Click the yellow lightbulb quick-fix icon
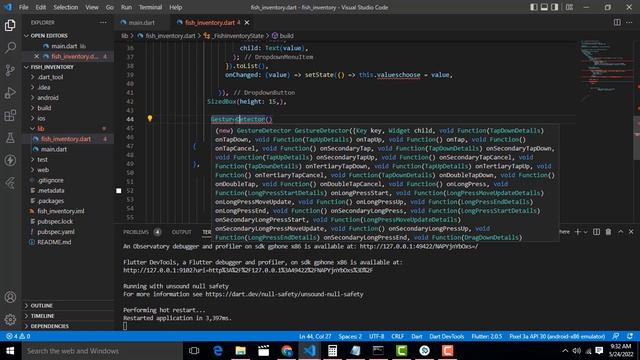Image resolution: width=640 pixels, height=360 pixels. point(150,118)
